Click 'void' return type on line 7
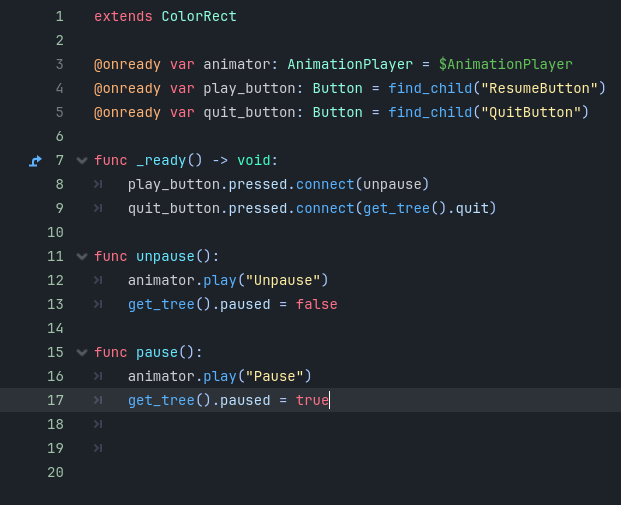Screen dimensions: 621x505 [x=253, y=160]
